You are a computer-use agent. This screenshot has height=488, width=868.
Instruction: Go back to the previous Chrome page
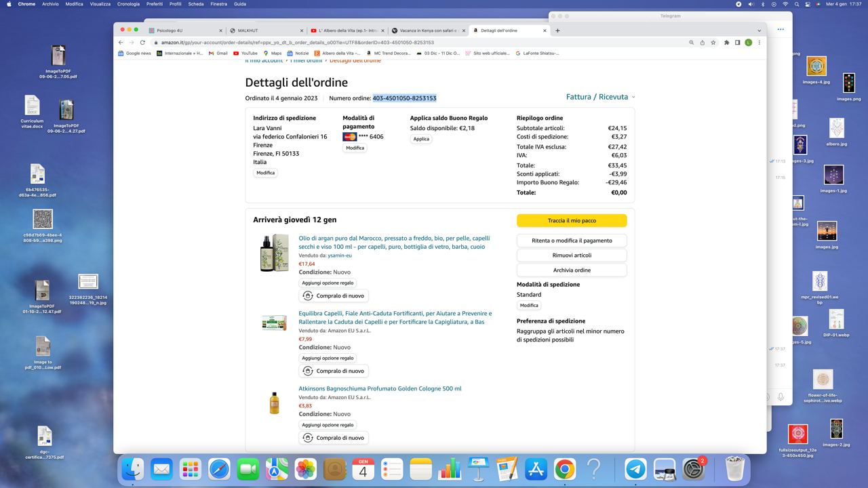(x=122, y=43)
